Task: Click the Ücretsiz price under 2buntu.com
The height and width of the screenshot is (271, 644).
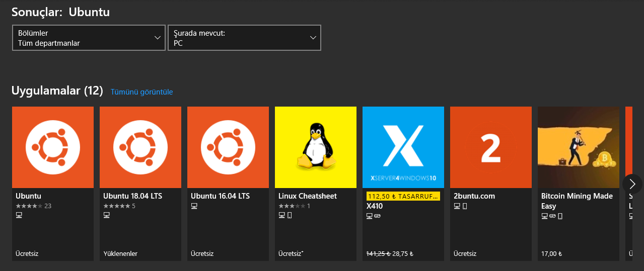Action: click(x=465, y=254)
